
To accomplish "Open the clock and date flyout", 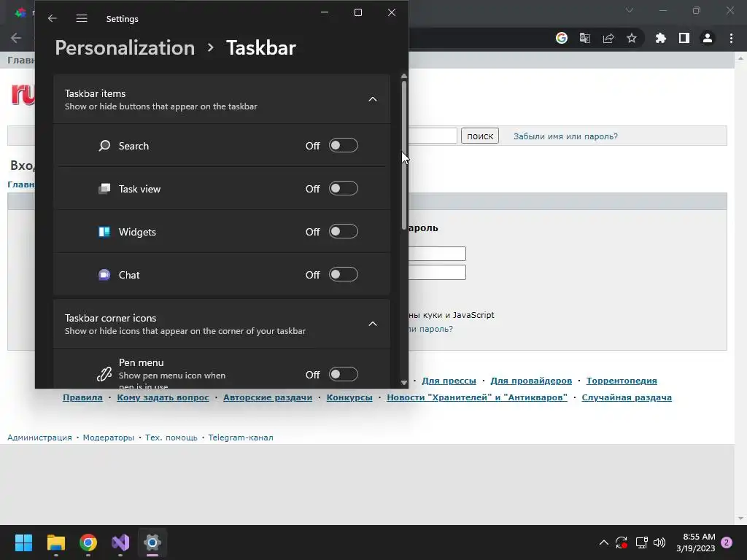I will pyautogui.click(x=695, y=542).
